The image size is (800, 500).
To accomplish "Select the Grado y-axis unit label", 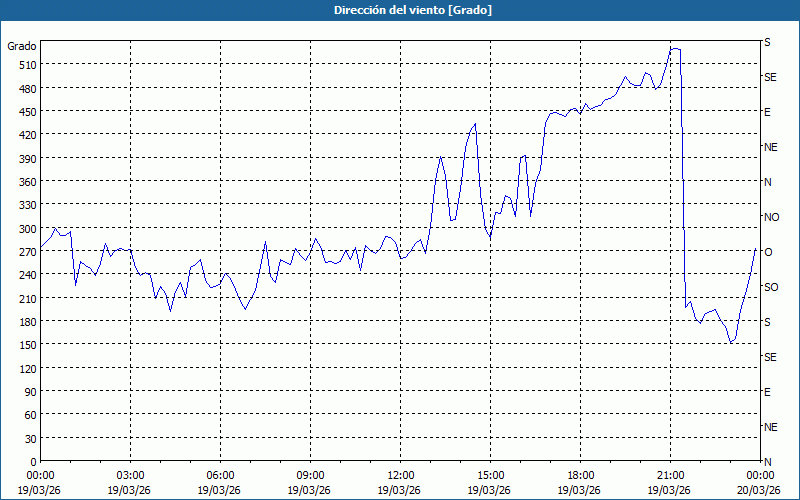I will click(x=22, y=46).
